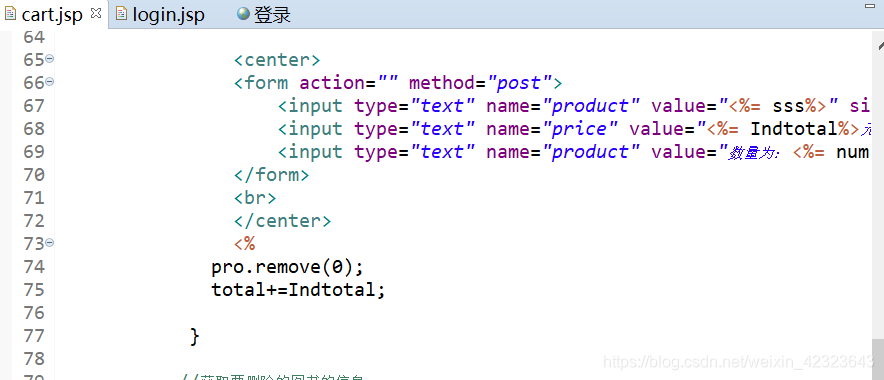Place cursor on pro.remove(0); line

pos(288,267)
